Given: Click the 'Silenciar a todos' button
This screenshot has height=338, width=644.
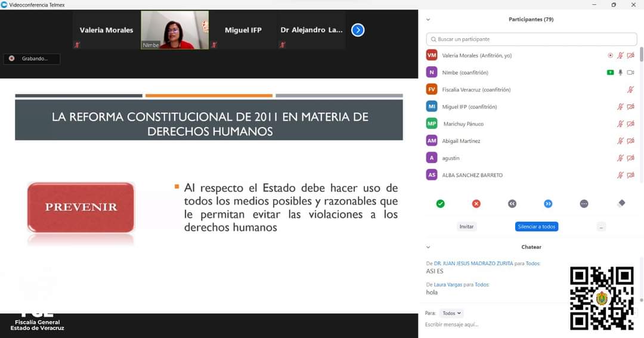Looking at the screenshot, I should [x=536, y=227].
